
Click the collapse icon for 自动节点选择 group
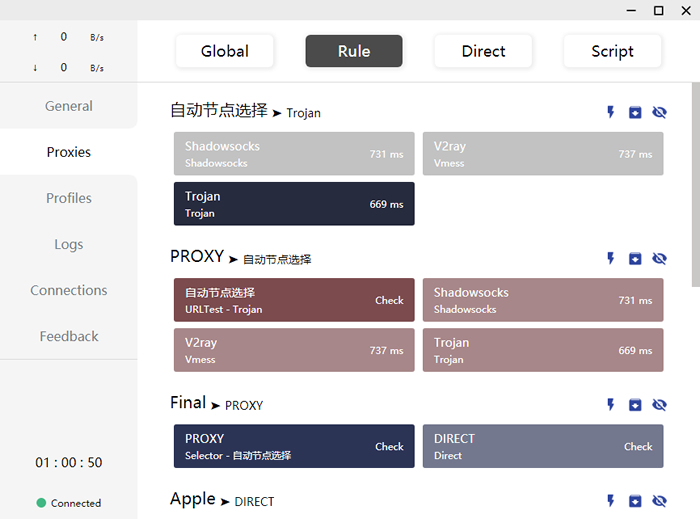[635, 112]
